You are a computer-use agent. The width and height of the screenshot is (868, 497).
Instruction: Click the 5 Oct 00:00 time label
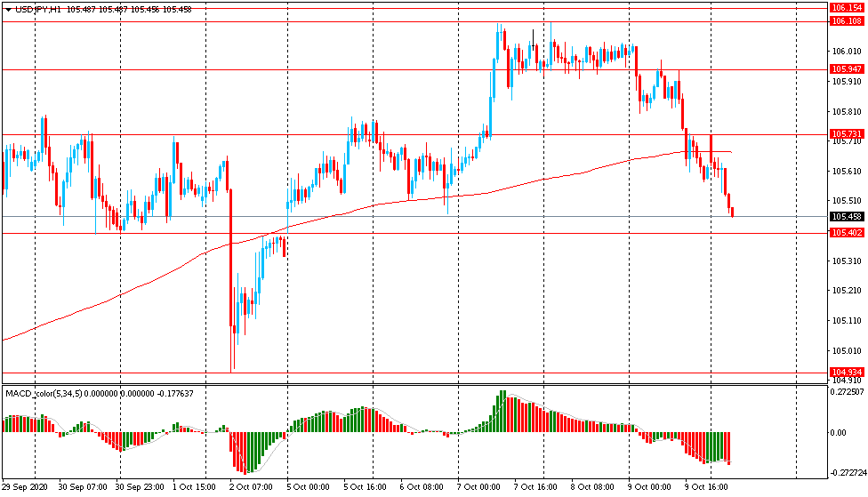[308, 487]
